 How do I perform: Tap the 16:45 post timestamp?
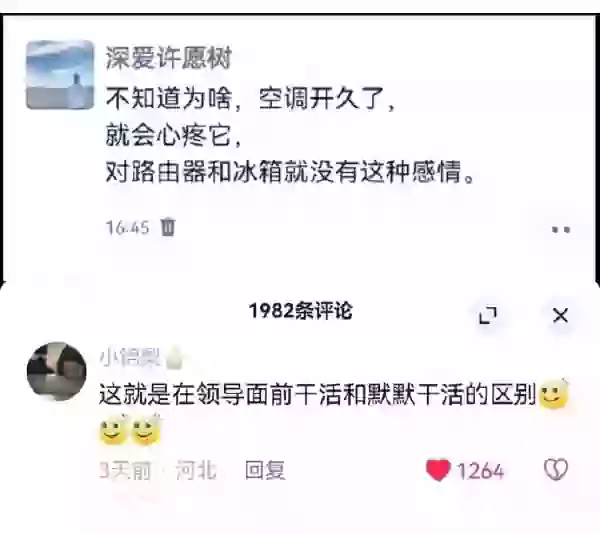pos(127,228)
